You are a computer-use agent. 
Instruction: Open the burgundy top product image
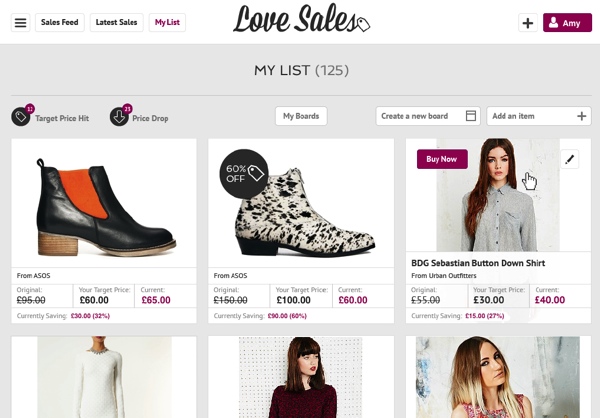coord(301,377)
